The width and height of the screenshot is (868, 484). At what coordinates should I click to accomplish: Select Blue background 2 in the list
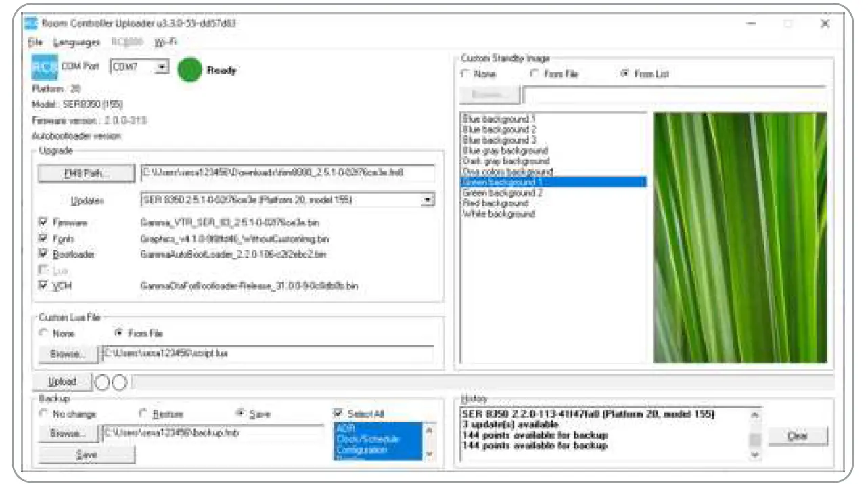pyautogui.click(x=553, y=129)
